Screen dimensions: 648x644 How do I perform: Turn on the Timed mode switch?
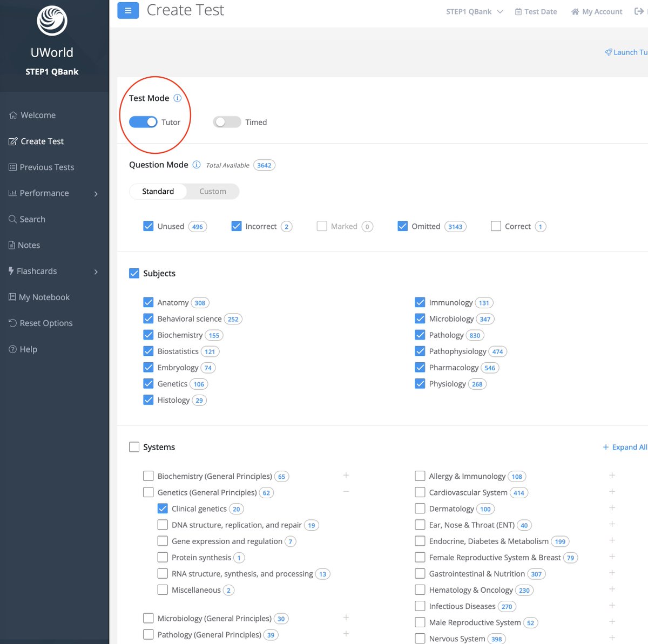tap(227, 122)
